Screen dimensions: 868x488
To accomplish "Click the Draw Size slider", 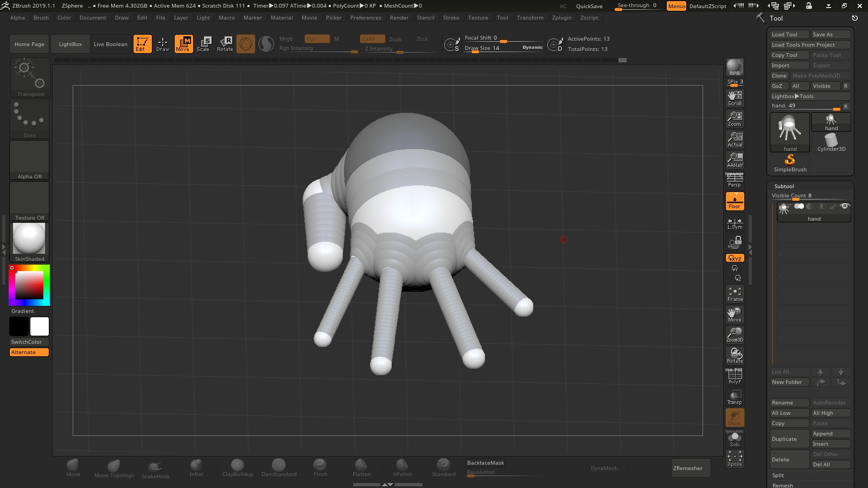I will pyautogui.click(x=503, y=48).
